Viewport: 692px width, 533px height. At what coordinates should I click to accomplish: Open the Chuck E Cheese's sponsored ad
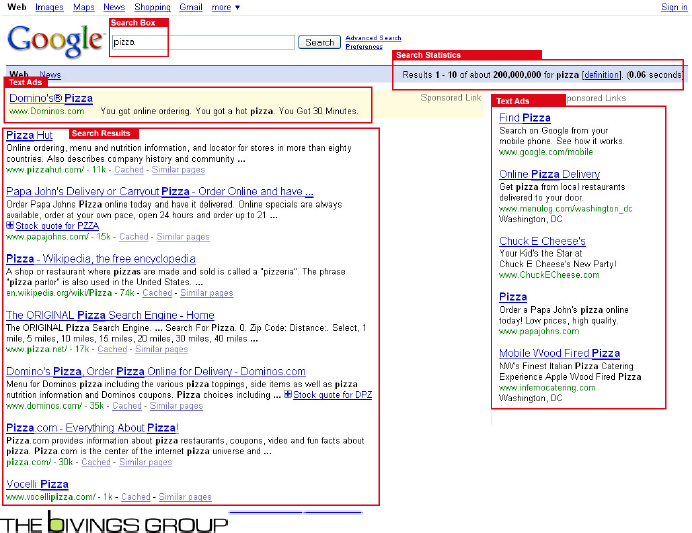pyautogui.click(x=542, y=242)
